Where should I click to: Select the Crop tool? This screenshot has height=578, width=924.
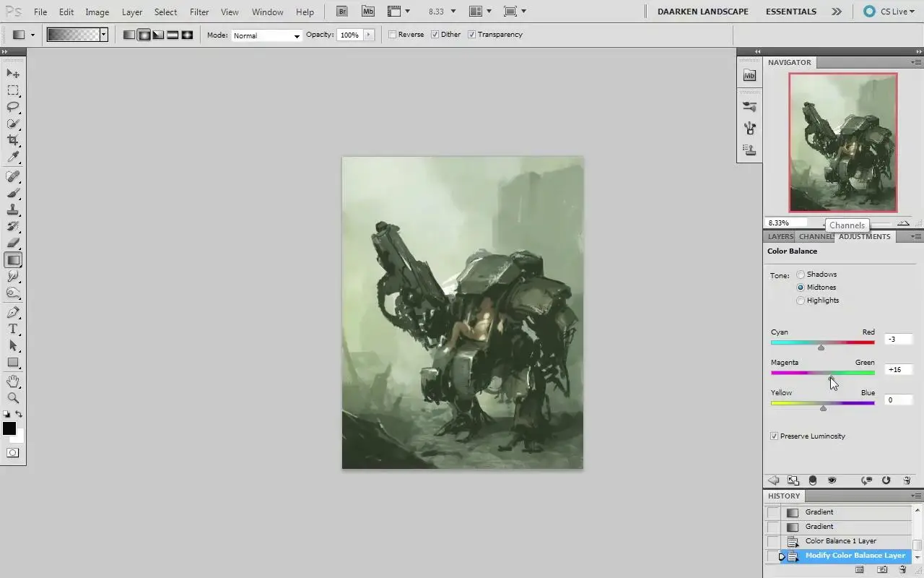13,140
